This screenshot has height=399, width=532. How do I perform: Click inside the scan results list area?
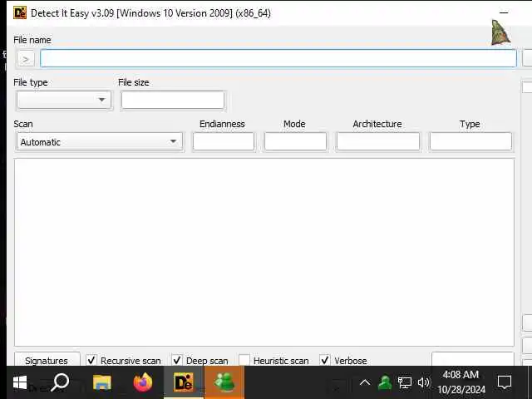pos(264,253)
